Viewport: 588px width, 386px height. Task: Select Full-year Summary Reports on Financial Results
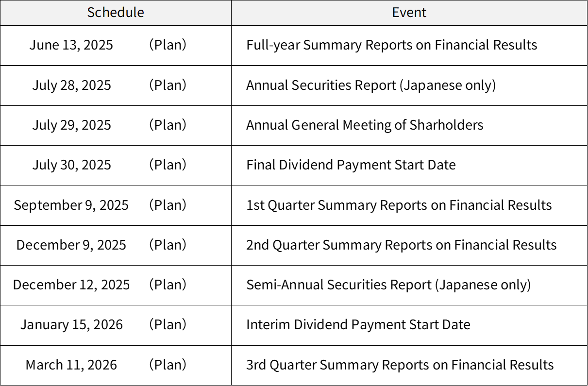pyautogui.click(x=392, y=45)
